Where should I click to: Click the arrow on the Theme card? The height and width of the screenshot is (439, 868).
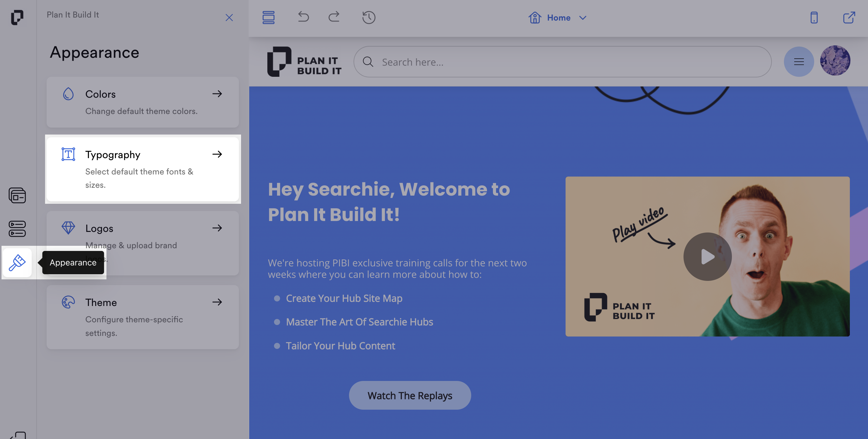click(x=217, y=302)
